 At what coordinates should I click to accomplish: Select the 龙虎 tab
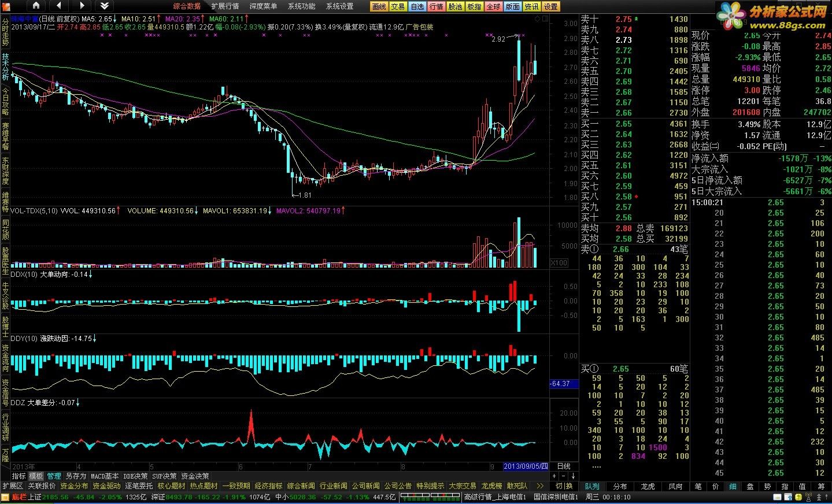pyautogui.click(x=648, y=487)
